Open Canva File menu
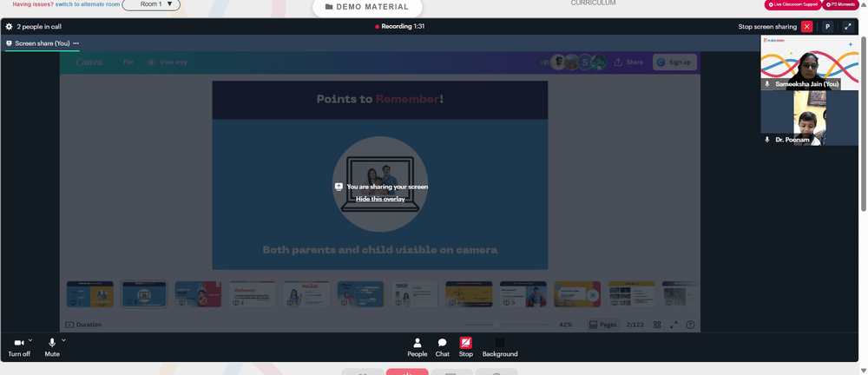Viewport: 868px width, 375px height. click(x=128, y=62)
